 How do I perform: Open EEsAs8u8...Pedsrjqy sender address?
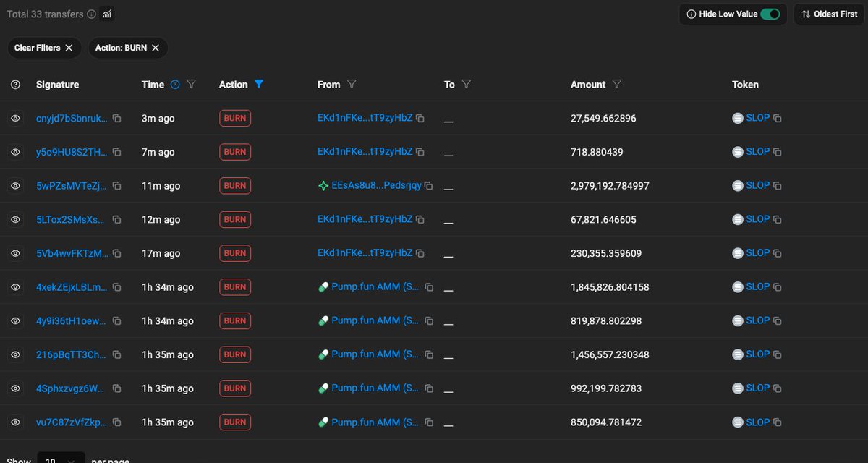376,185
